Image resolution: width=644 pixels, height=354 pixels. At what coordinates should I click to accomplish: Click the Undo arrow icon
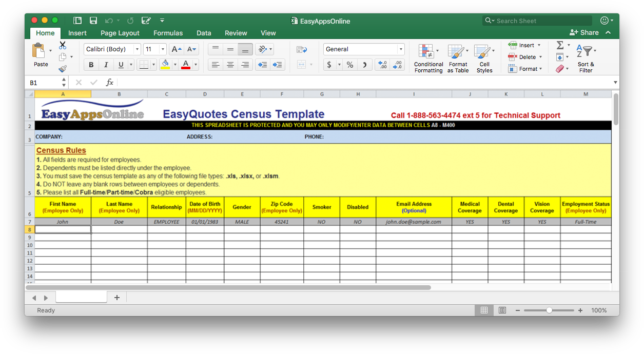click(109, 21)
